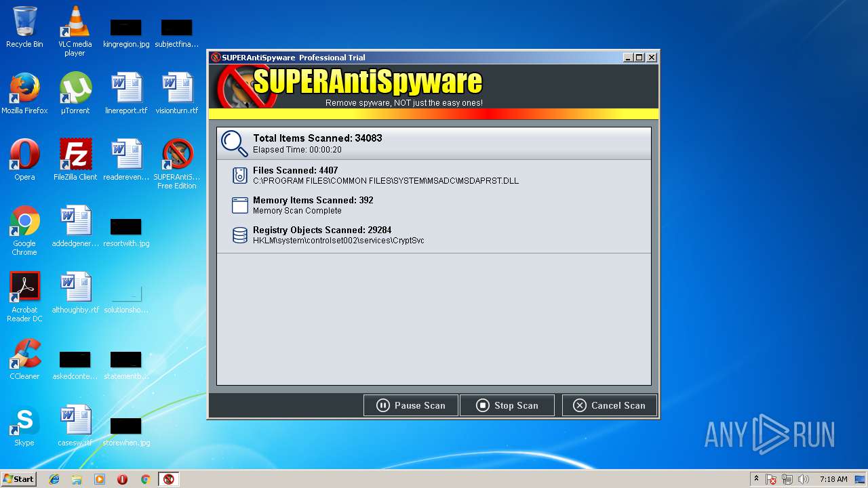Close the SUPERAntiSpyware window
This screenshot has width=868, height=488.
coord(651,58)
